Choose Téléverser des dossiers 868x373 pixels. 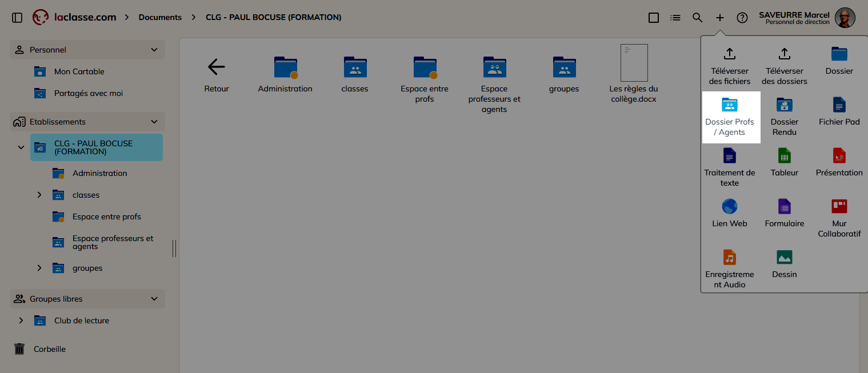[x=785, y=66]
